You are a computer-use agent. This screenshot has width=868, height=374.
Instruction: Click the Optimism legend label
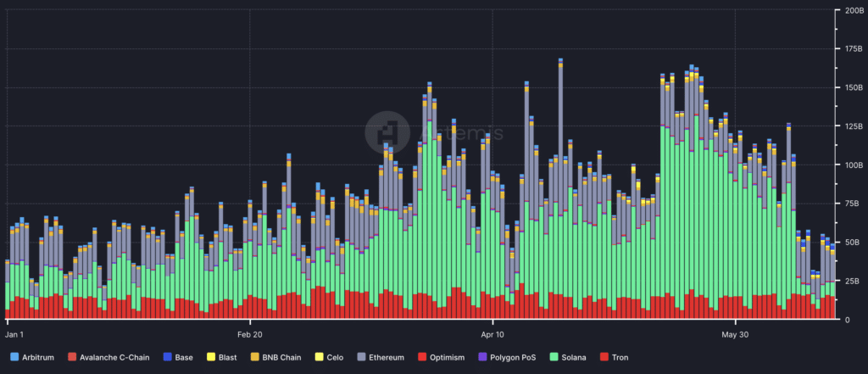point(448,357)
